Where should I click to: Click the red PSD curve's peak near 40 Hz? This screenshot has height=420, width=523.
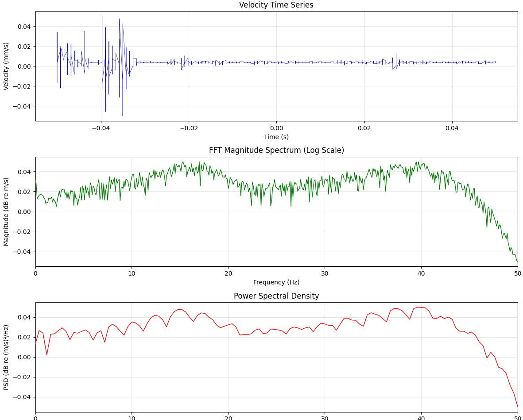[x=418, y=307]
